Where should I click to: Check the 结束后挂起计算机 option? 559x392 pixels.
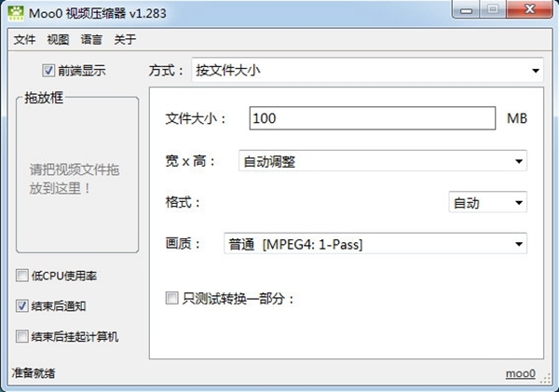[21, 336]
